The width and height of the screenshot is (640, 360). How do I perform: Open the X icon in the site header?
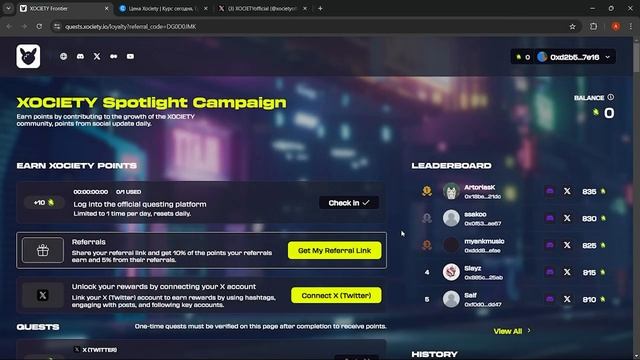tap(97, 56)
